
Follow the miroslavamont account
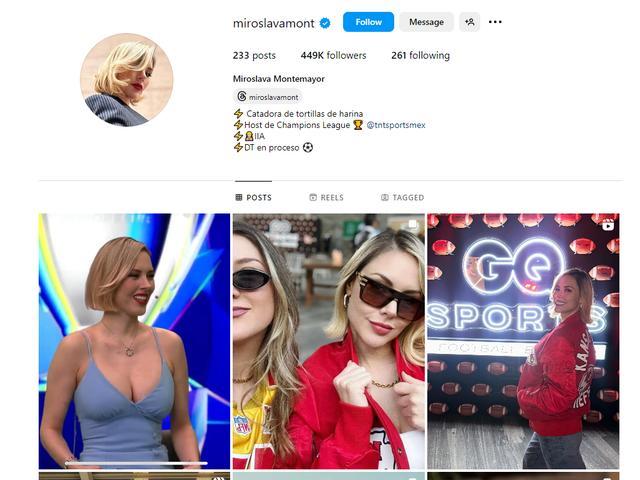(x=368, y=22)
